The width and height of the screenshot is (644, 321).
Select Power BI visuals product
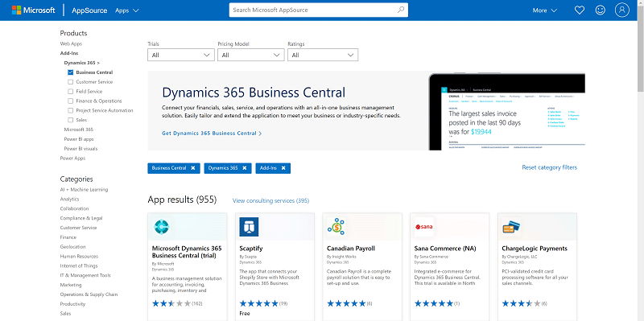tap(81, 149)
